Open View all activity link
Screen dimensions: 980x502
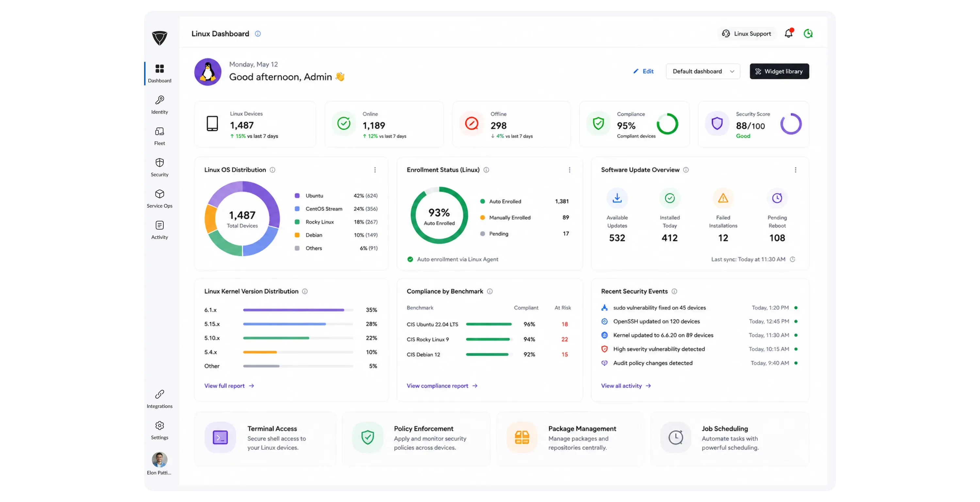click(626, 386)
